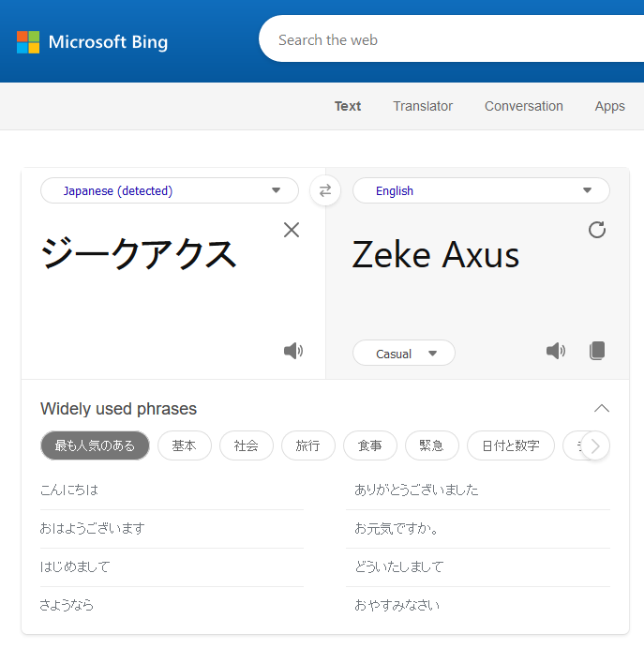The height and width of the screenshot is (664, 644).
Task: Play audio of the Japanese source text
Action: click(x=293, y=351)
